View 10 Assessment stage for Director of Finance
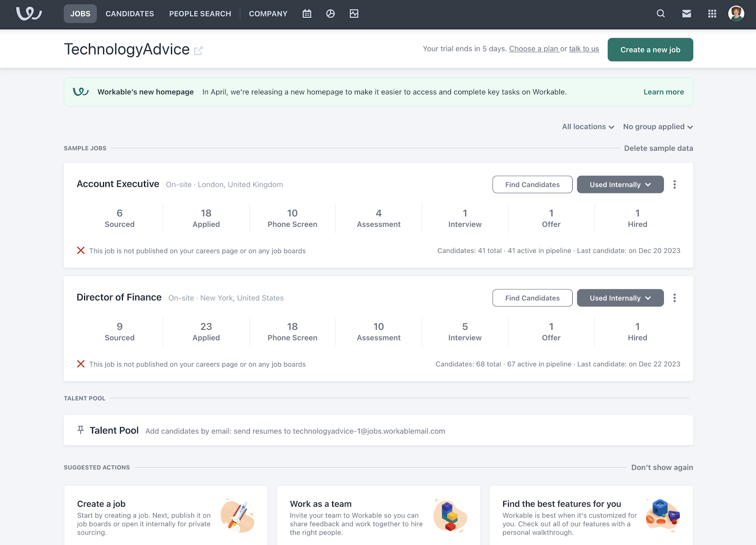The width and height of the screenshot is (756, 545). pos(378,332)
